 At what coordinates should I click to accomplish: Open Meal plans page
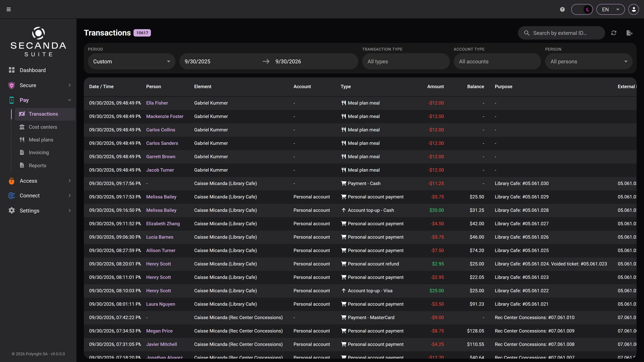pyautogui.click(x=45, y=140)
